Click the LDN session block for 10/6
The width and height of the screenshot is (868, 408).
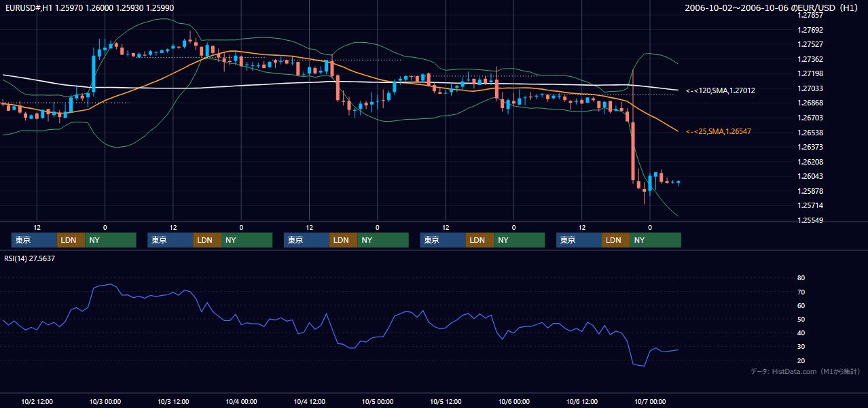(x=615, y=240)
